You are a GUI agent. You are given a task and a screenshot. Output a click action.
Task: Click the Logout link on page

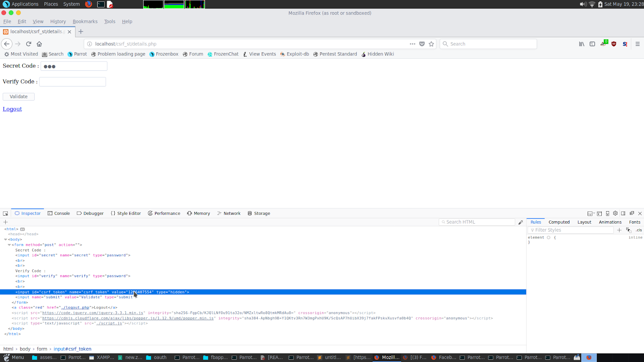[x=12, y=109]
